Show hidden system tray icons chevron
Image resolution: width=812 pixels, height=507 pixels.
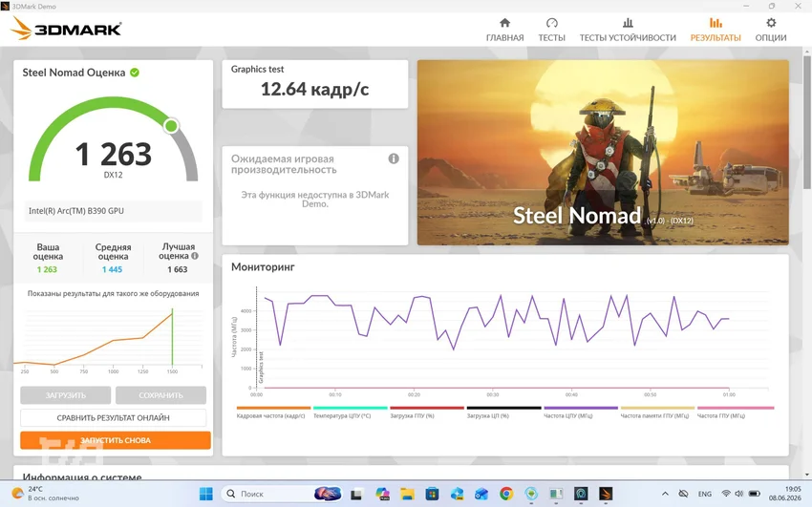tap(666, 494)
